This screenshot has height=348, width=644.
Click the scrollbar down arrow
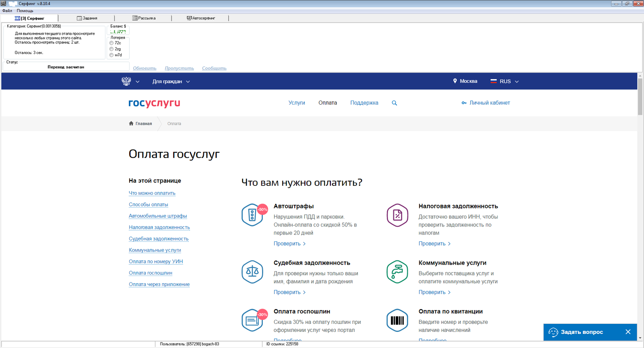(x=640, y=338)
